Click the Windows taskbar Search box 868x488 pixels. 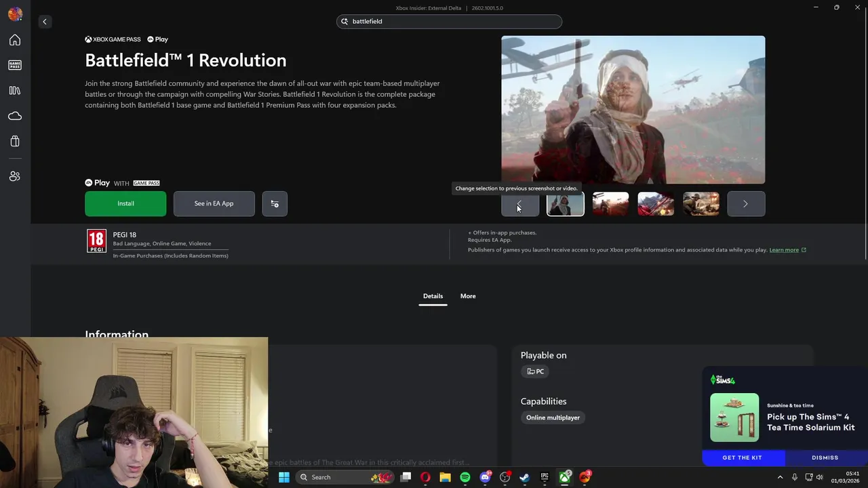point(347,477)
